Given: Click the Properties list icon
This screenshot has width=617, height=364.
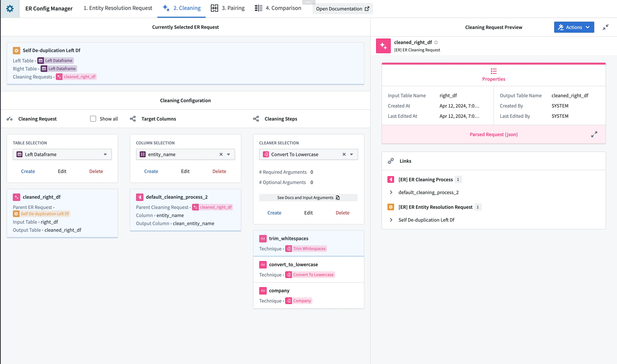Looking at the screenshot, I should coord(494,71).
